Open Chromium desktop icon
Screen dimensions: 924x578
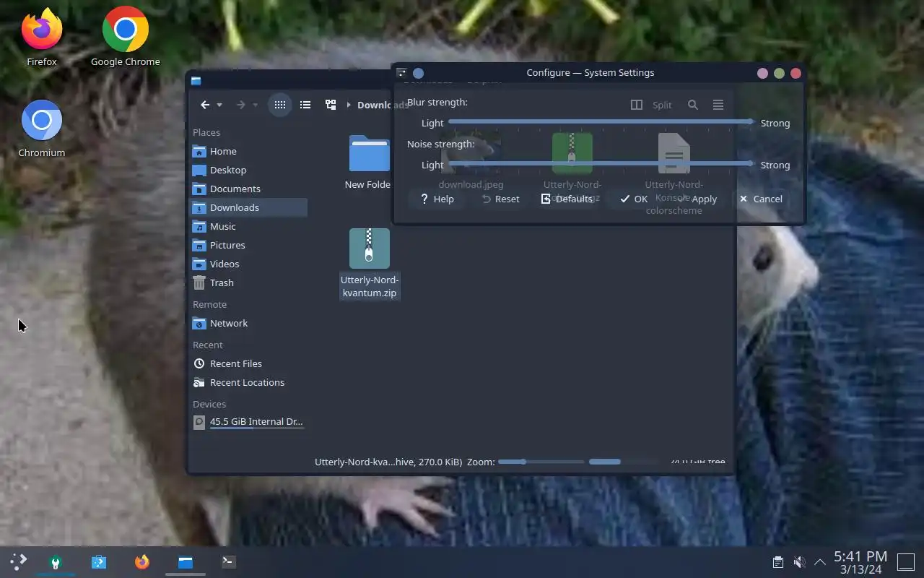tap(42, 129)
